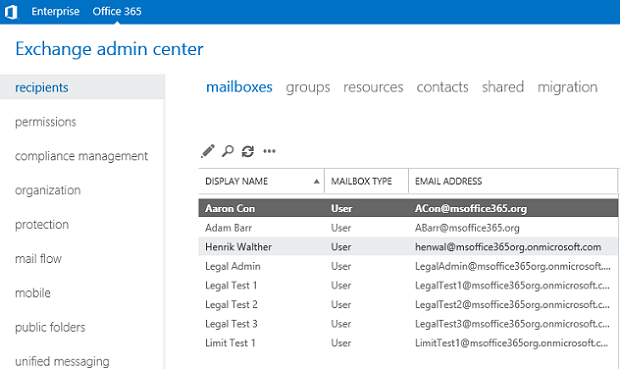Image resolution: width=620 pixels, height=369 pixels.
Task: Select the Legal Admin mailbox row
Action: 408,266
